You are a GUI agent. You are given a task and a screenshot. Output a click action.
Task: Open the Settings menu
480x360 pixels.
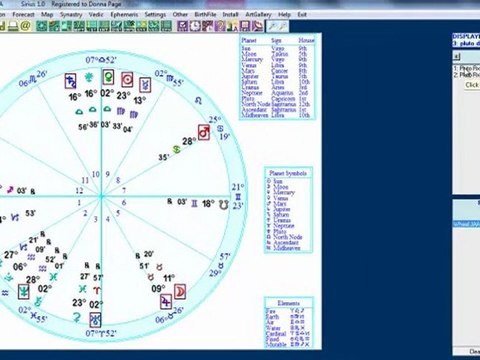(155, 15)
